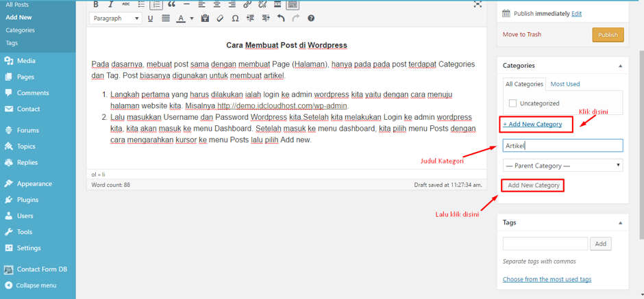Click the Add tag button
This screenshot has height=299, width=644.
(x=600, y=244)
